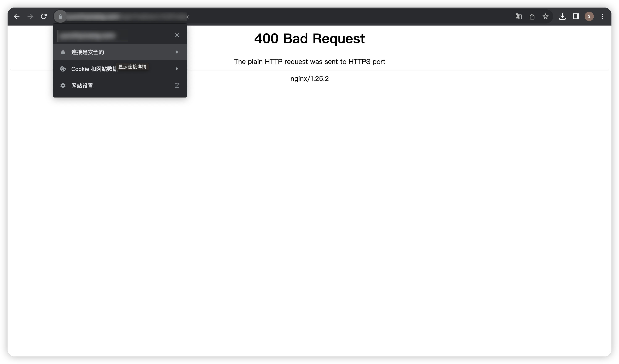Close the site info popup
619x364 pixels.
[177, 35]
